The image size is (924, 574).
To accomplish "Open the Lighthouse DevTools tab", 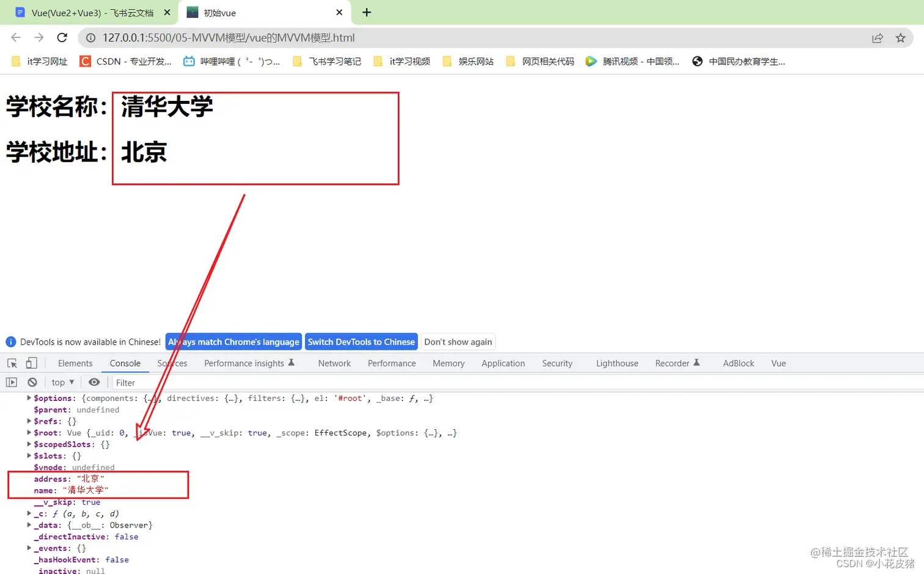I will point(617,363).
